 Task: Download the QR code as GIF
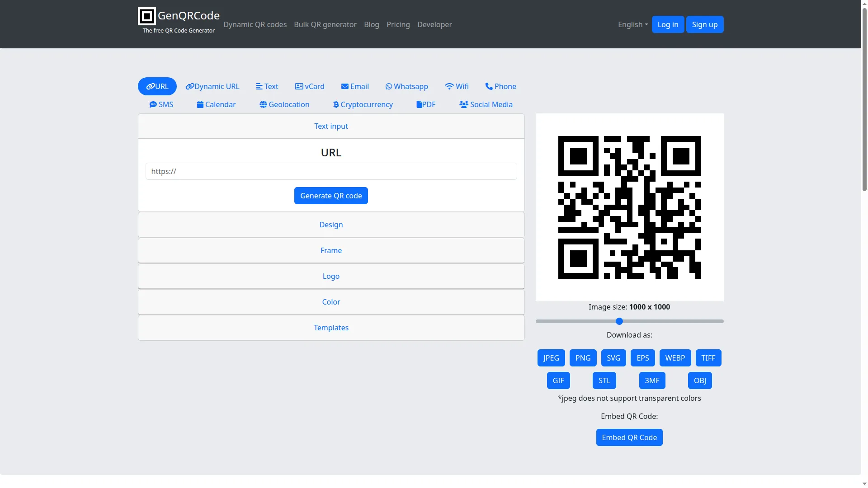(x=558, y=380)
